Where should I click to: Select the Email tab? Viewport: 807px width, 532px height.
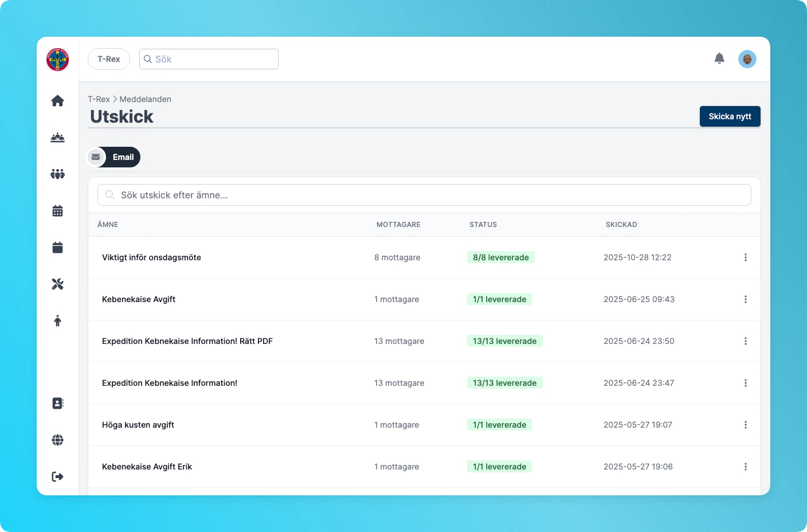tap(113, 157)
